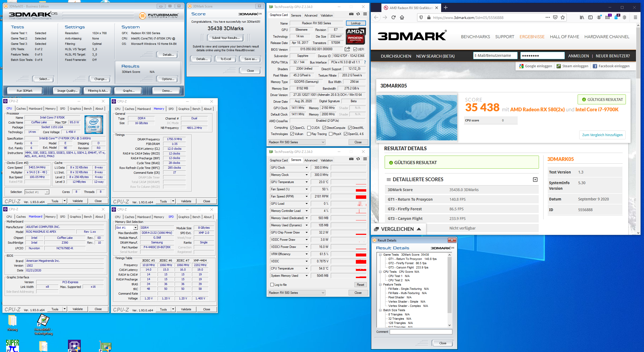The image size is (644, 352).
Task: Toggle Vulkan checkbox
Action: (292, 134)
